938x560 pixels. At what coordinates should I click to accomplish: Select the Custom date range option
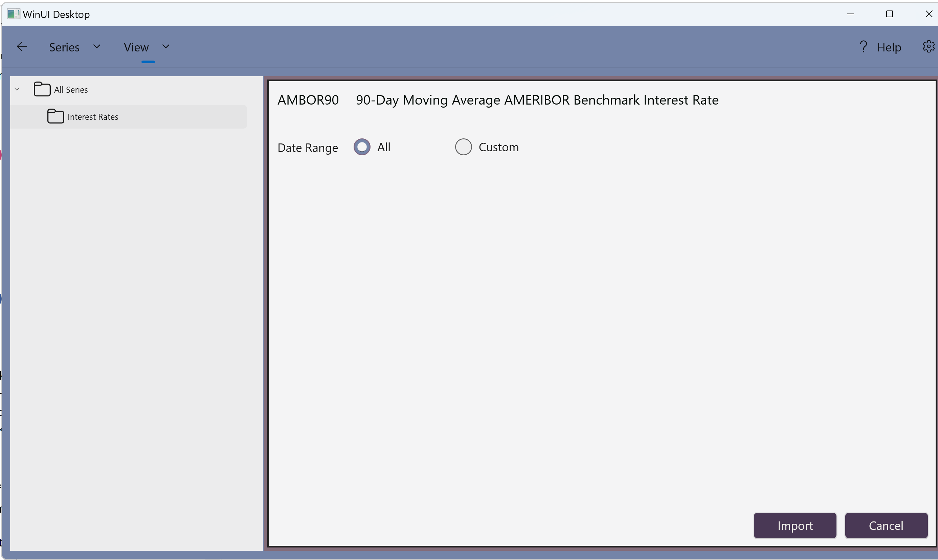coord(463,147)
